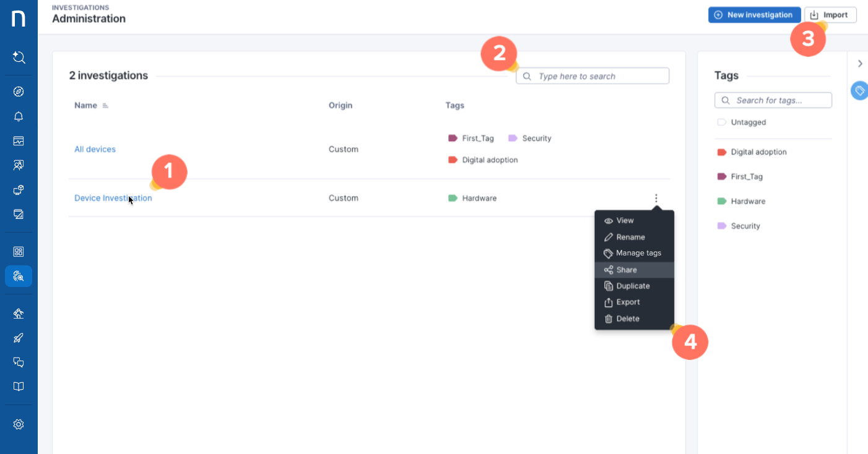
Task: Expand the right panel using chevron arrow
Action: 860,64
